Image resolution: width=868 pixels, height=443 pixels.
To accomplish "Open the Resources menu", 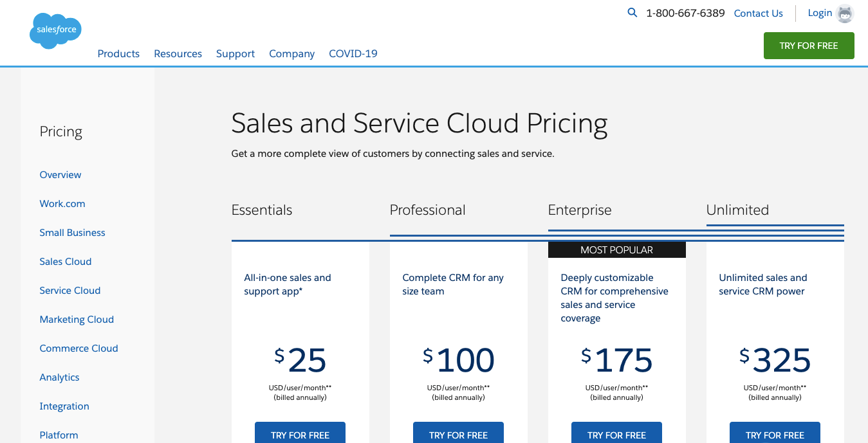I will point(178,54).
